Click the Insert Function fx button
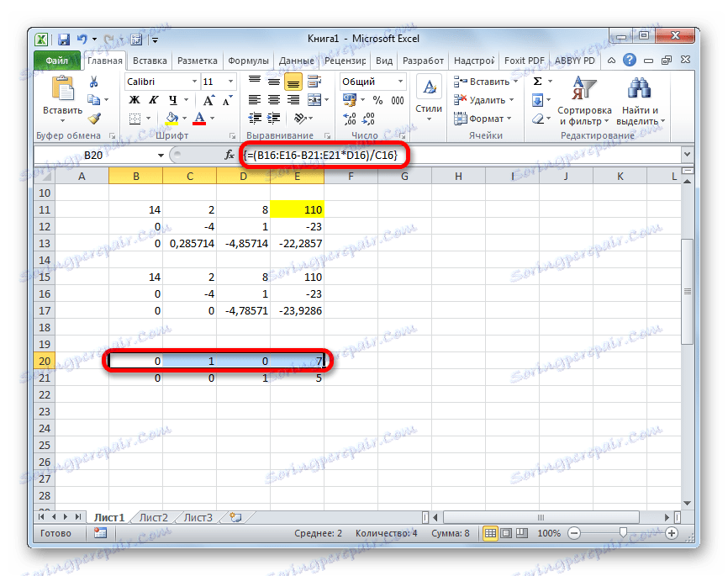 (x=229, y=155)
